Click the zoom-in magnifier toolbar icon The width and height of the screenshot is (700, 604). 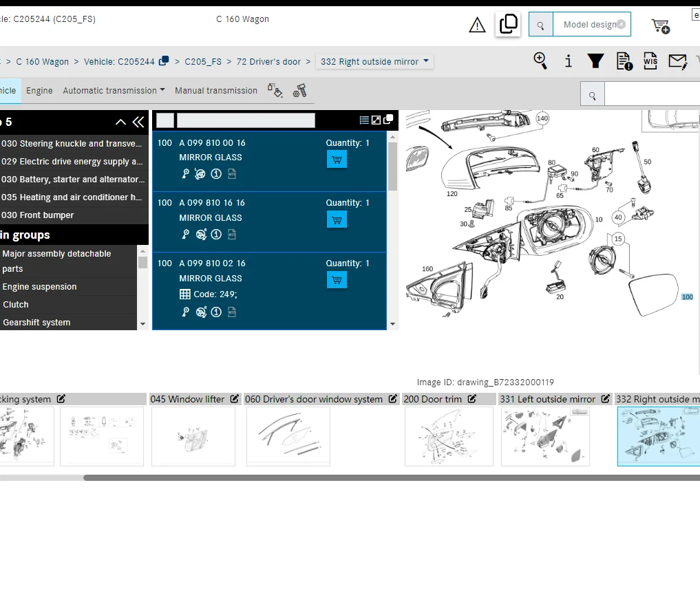540,61
